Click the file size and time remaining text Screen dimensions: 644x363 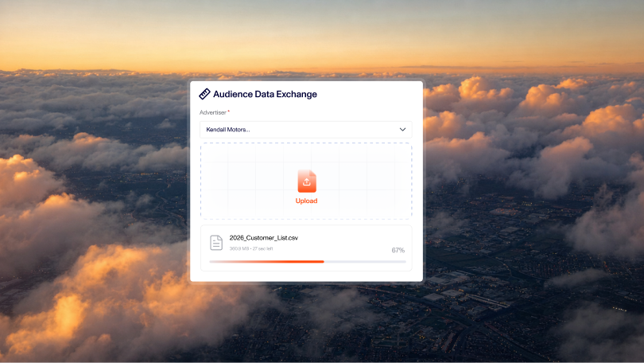click(x=251, y=248)
